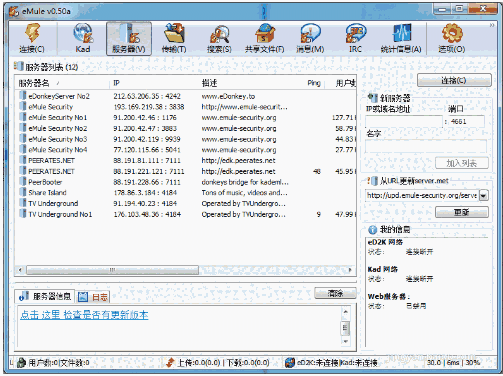
Task: Open the IRC chat toolbar icon
Action: point(355,33)
